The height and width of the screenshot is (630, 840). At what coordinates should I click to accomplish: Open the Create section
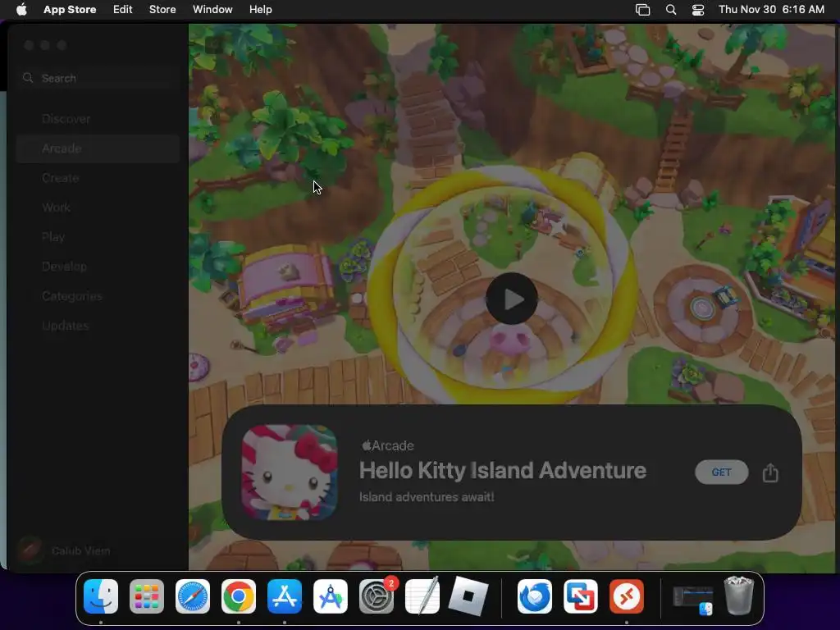[61, 178]
